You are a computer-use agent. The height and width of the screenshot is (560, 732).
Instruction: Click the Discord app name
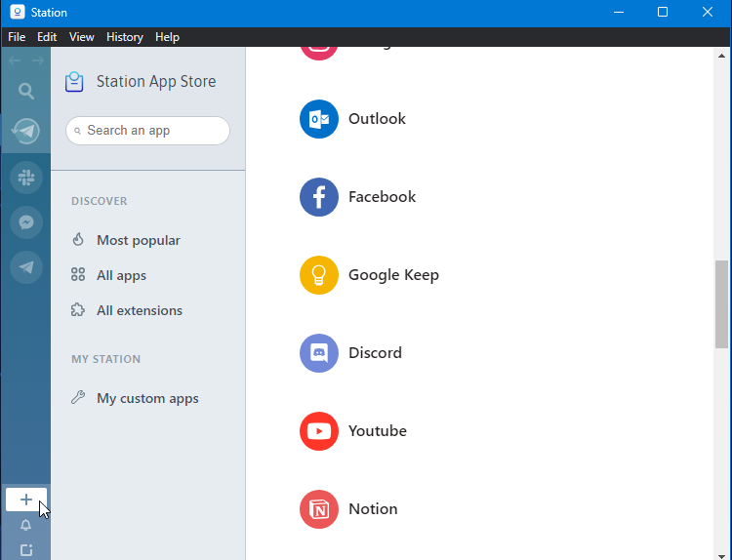[x=376, y=352]
